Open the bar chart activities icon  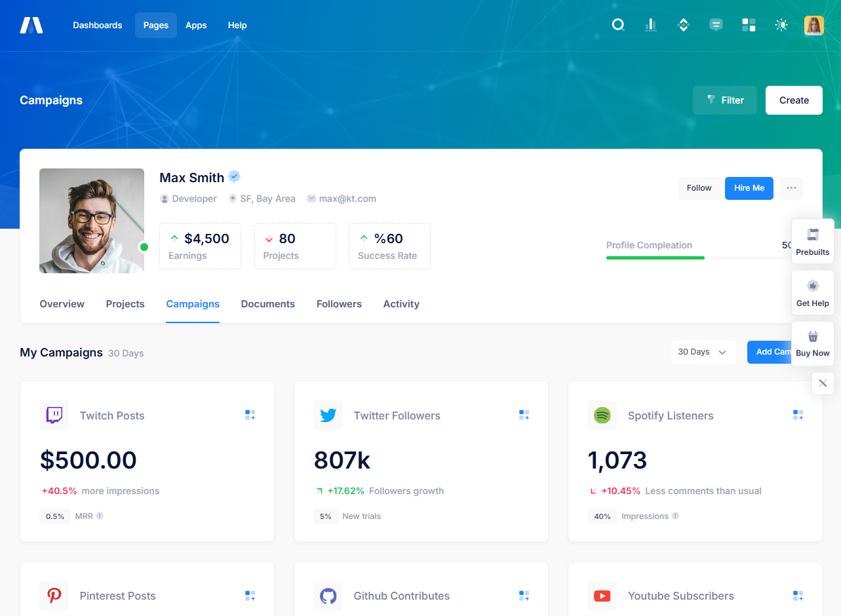click(651, 25)
